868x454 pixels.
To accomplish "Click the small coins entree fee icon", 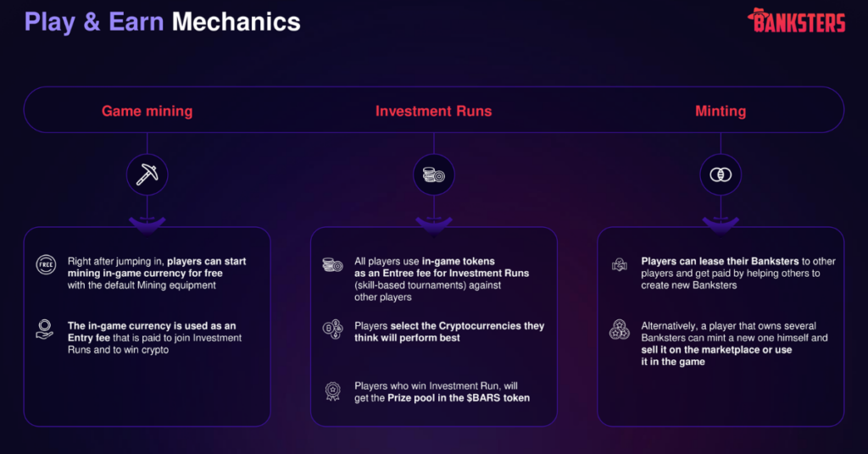I will [x=332, y=265].
